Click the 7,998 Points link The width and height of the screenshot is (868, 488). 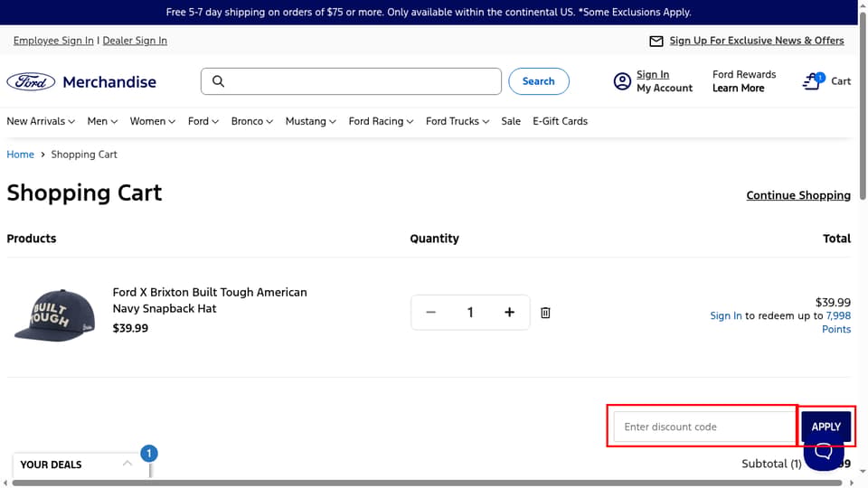coord(838,323)
